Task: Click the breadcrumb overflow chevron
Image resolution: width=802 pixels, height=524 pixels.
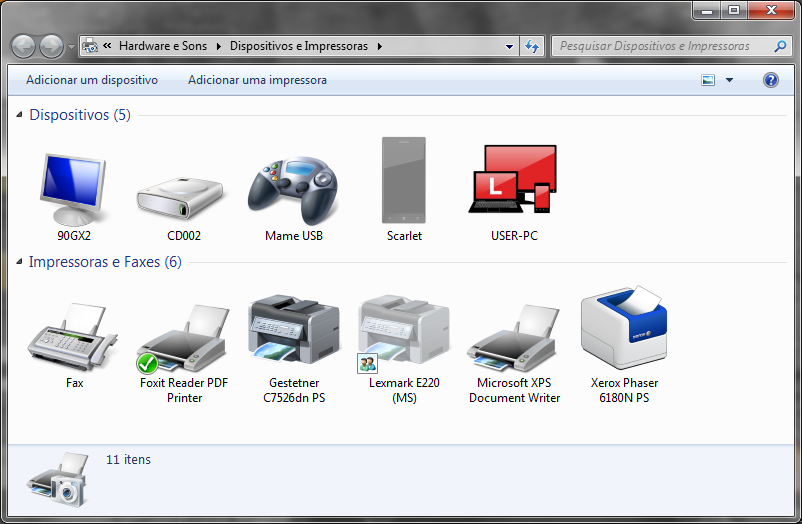Action: click(x=107, y=46)
